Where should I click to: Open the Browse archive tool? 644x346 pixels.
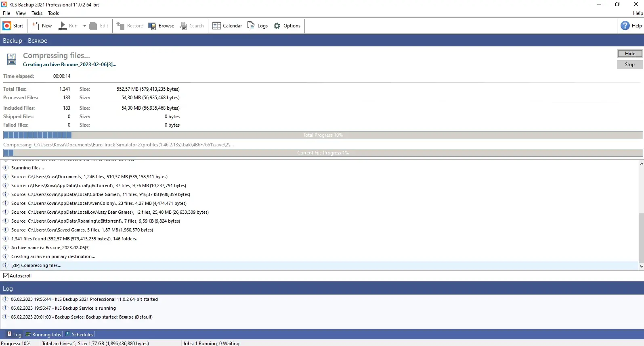161,26
